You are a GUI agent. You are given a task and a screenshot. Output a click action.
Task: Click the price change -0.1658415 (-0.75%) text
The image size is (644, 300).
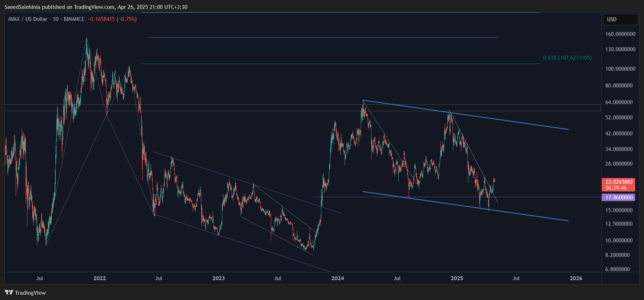pos(112,19)
